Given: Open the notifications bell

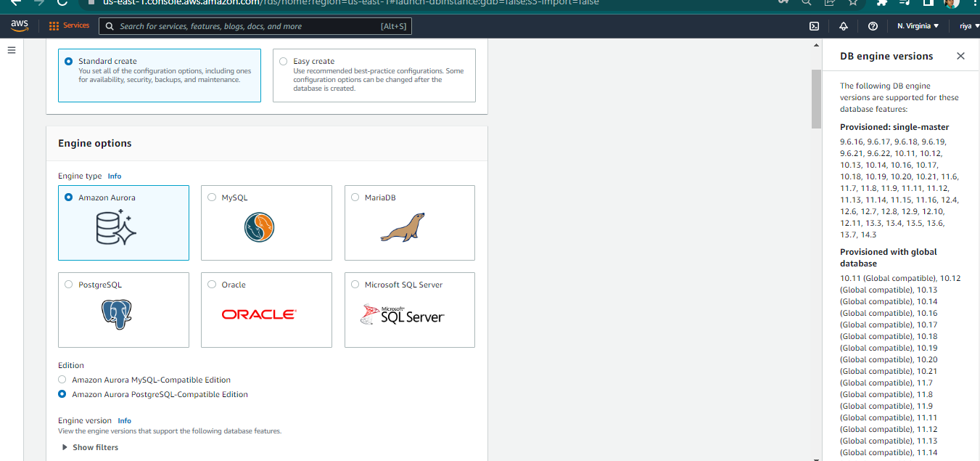Looking at the screenshot, I should tap(844, 26).
